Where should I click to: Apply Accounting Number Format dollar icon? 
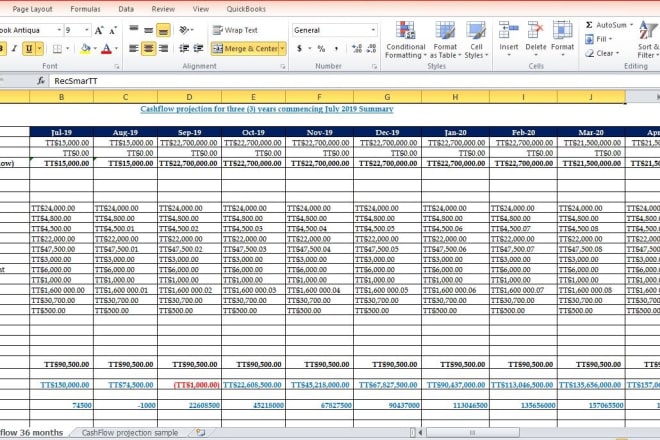[x=300, y=49]
